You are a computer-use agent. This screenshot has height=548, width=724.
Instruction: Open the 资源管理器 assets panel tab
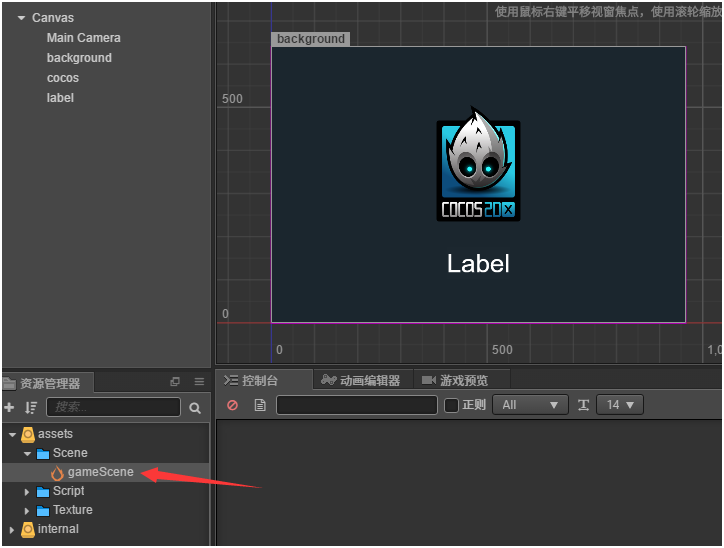click(x=48, y=383)
